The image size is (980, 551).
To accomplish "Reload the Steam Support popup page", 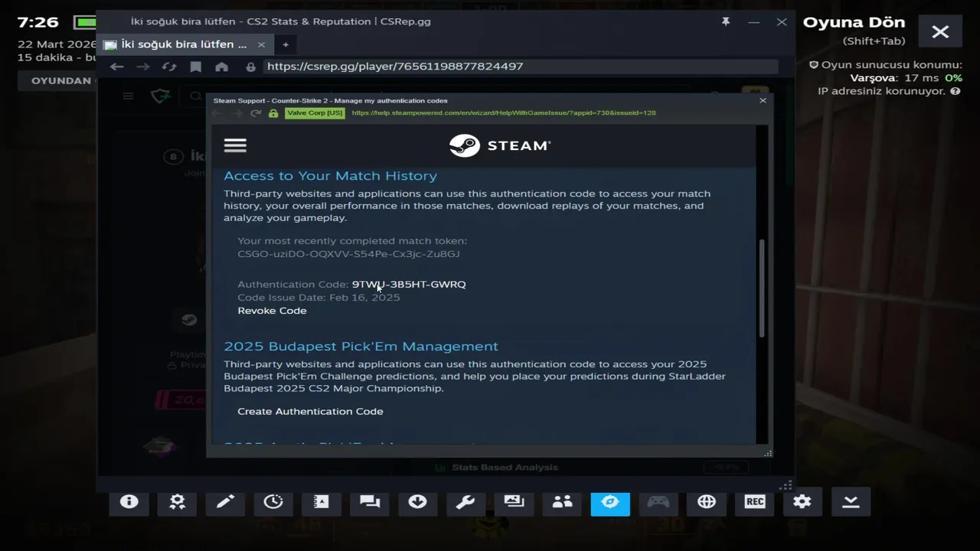I will click(x=256, y=113).
